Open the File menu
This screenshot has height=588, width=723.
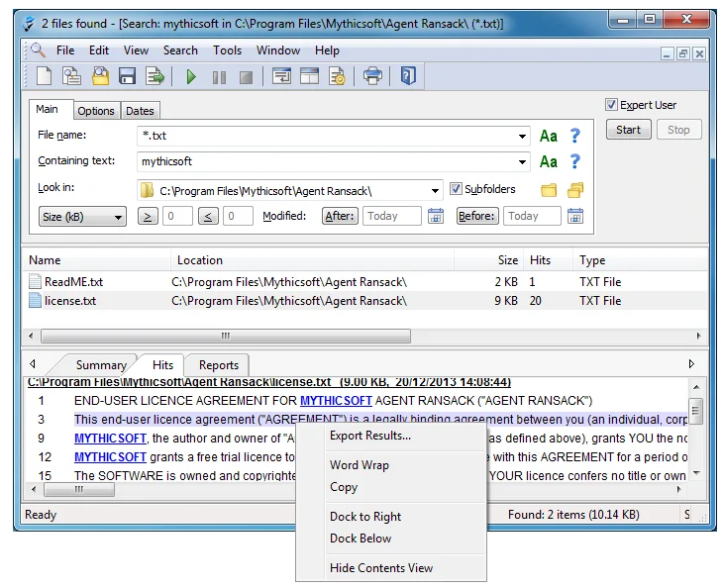[x=65, y=50]
